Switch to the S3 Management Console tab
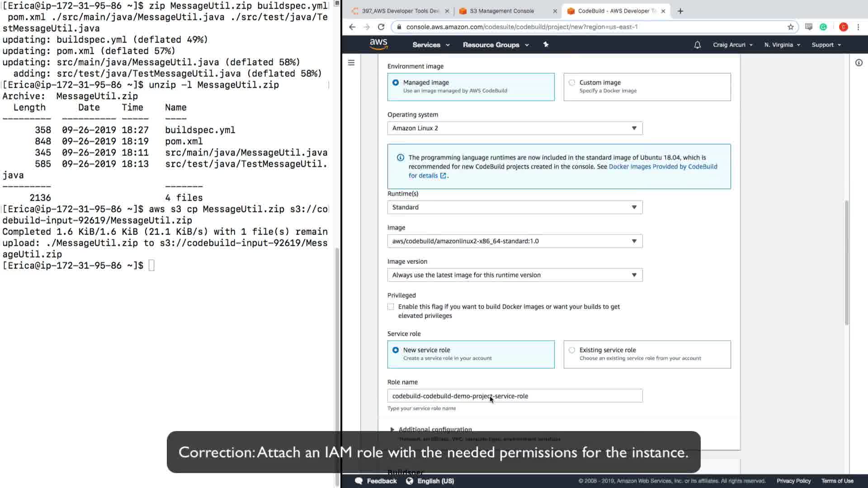The height and width of the screenshot is (488, 868). (502, 11)
